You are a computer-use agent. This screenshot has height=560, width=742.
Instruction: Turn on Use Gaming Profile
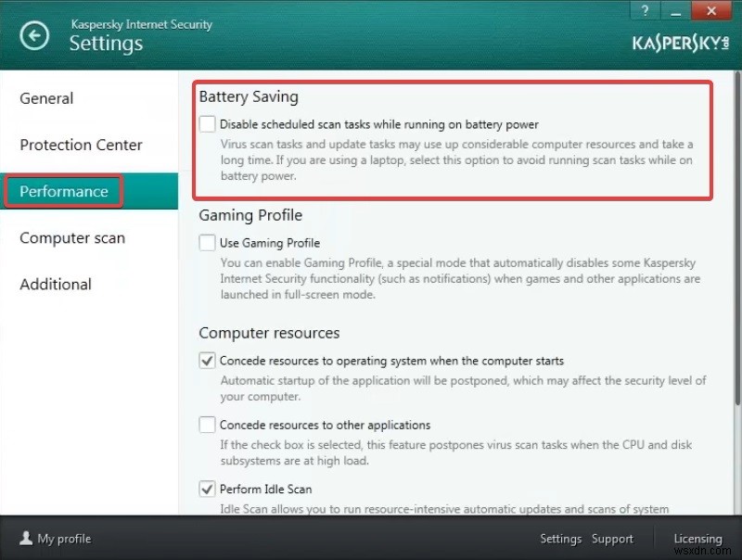point(206,243)
